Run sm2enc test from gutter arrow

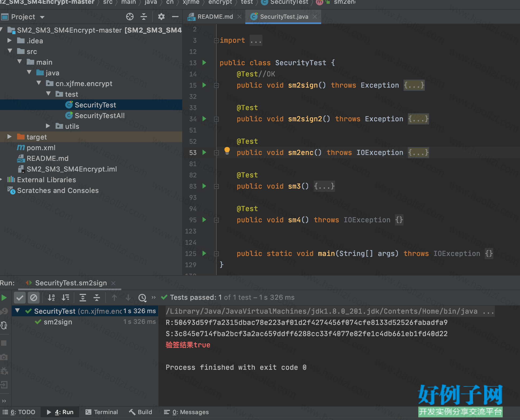(x=204, y=153)
